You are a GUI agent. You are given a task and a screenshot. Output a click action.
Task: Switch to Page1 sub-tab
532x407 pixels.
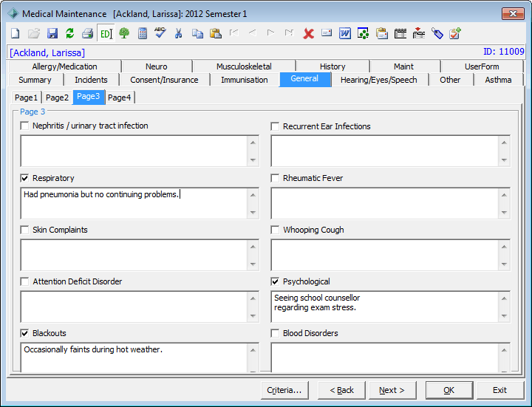click(26, 98)
